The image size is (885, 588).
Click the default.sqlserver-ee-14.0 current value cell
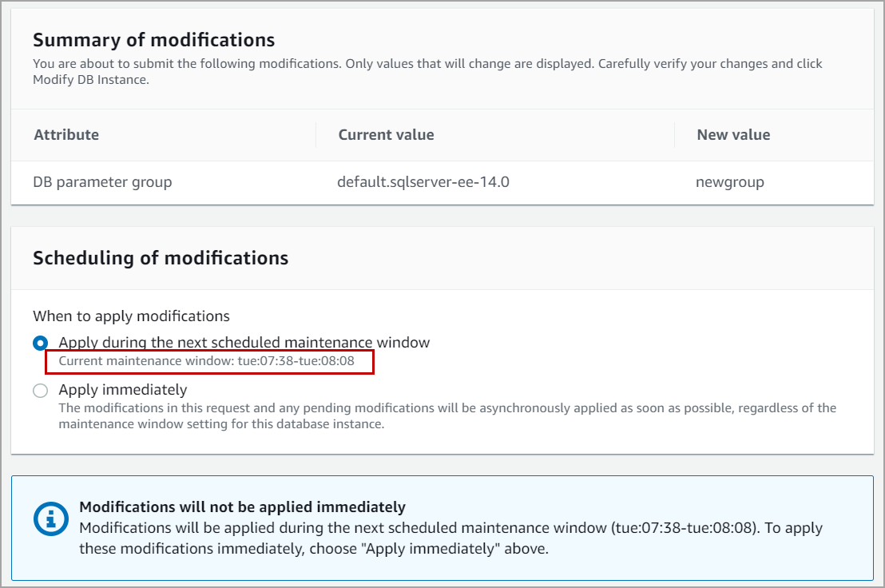[423, 182]
